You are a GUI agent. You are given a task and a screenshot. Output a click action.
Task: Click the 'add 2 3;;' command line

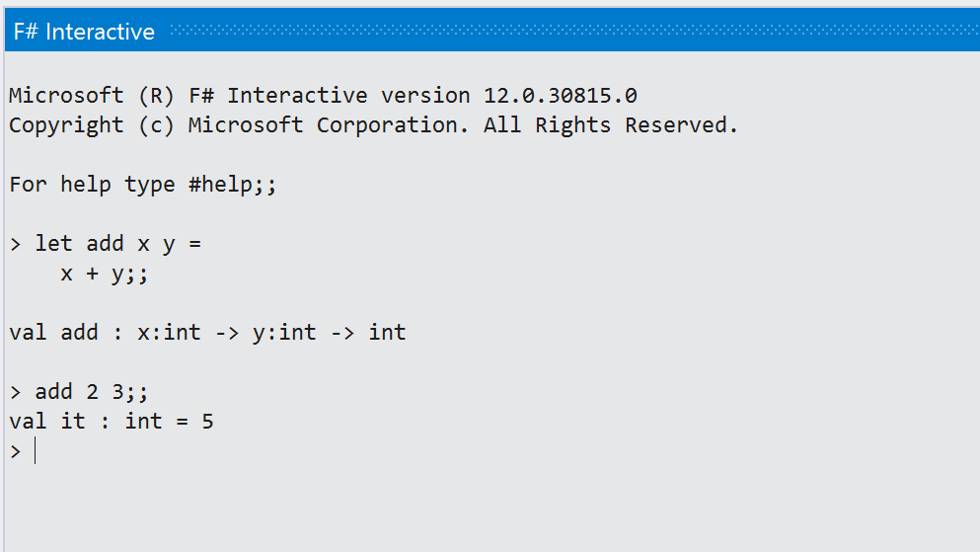[x=92, y=392]
